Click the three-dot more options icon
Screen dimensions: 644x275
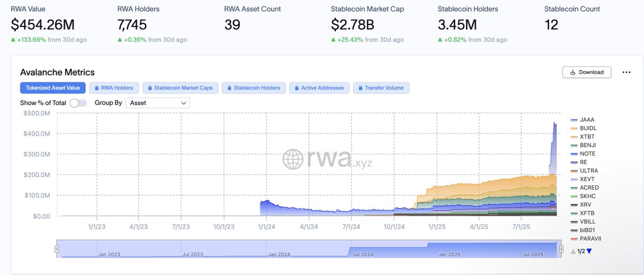(626, 72)
